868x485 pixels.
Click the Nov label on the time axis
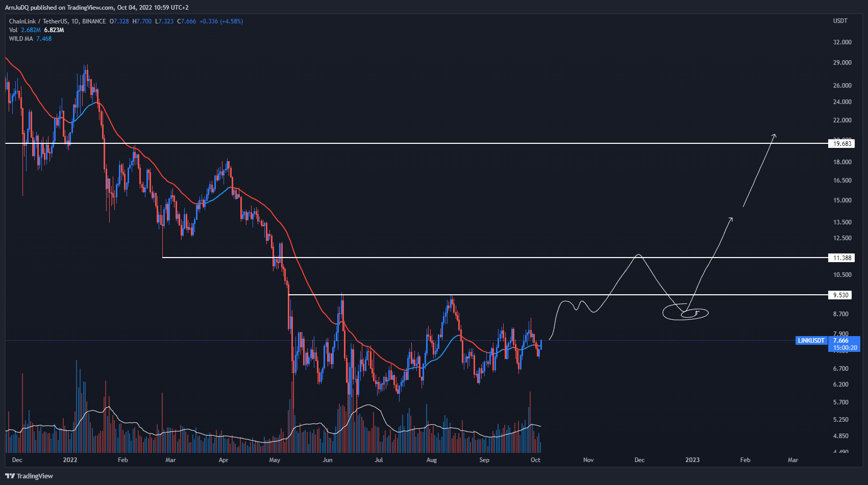coord(588,460)
